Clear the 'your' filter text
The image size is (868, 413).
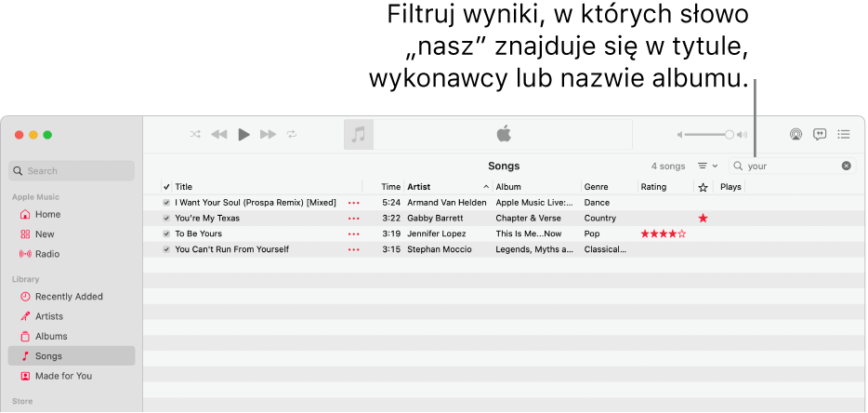point(846,166)
